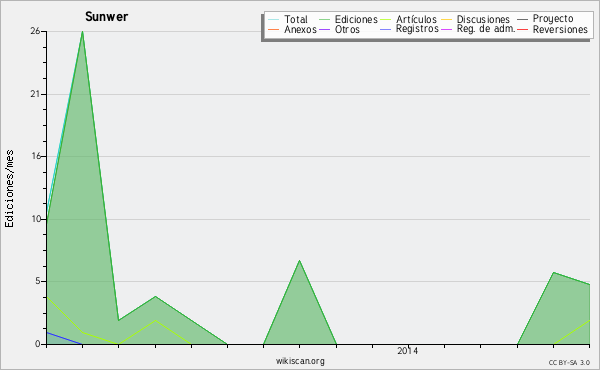Viewport: 600px width, 370px height.
Task: Click the Proyecto legend label
Action: click(553, 19)
